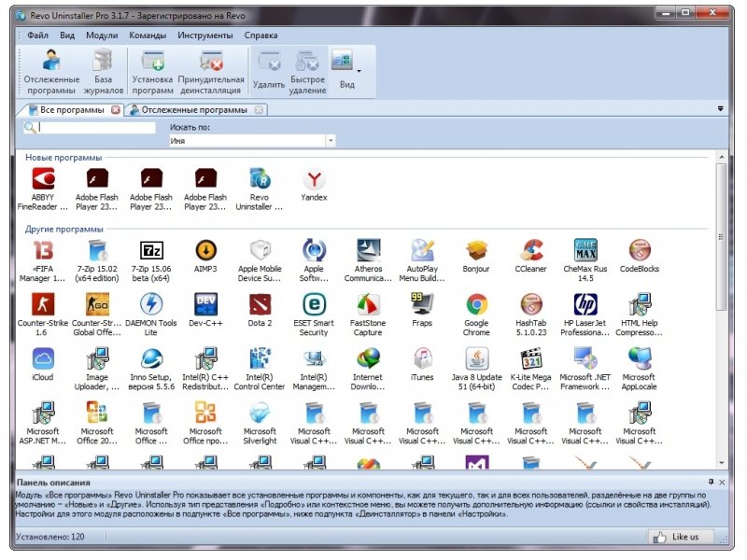Open the Инструменты menu
This screenshot has height=560, width=747.
(205, 35)
